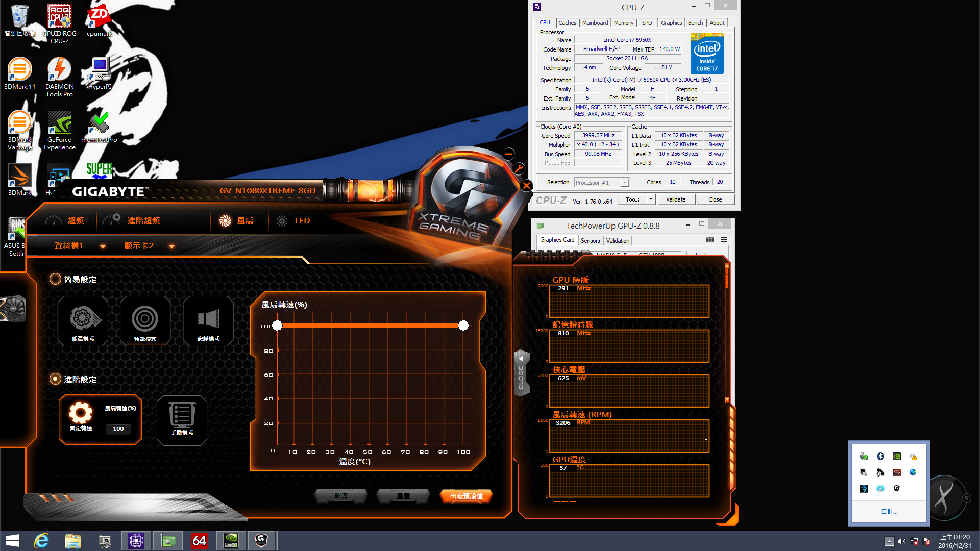Click the gear on the X floating widget

pos(966,498)
